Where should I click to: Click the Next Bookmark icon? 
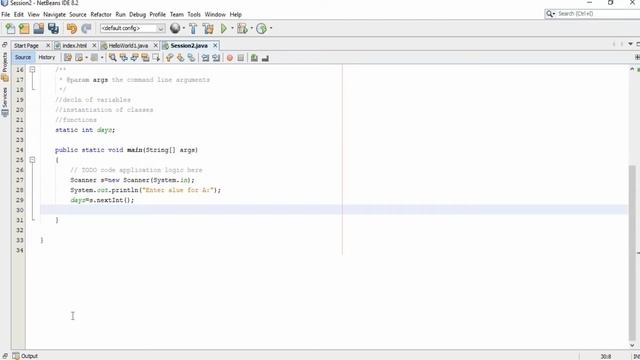(x=180, y=58)
